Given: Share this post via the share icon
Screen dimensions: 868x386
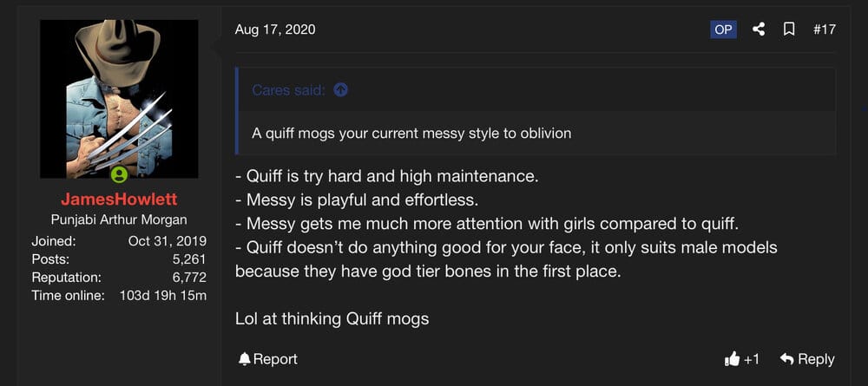Looking at the screenshot, I should click(x=759, y=29).
